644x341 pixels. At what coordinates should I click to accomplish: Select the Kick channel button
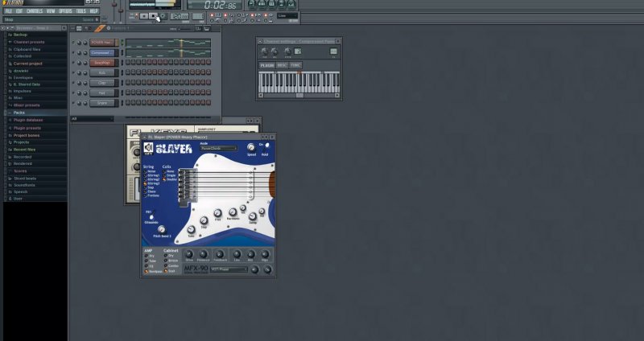click(102, 72)
